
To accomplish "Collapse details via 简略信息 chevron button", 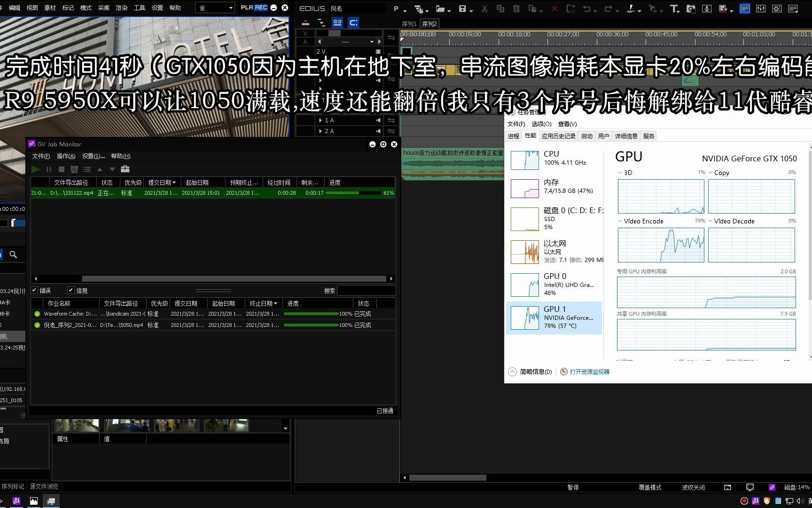I will (x=512, y=372).
